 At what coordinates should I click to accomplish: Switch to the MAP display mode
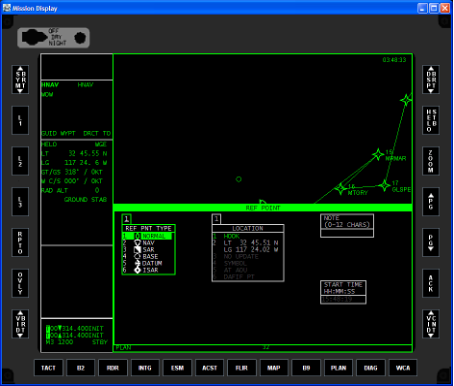(x=274, y=368)
